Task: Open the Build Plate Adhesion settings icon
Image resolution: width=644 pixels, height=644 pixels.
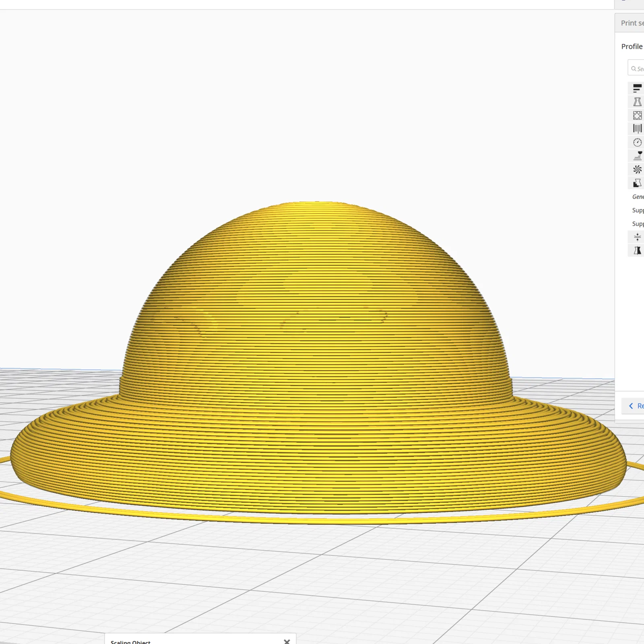Action: (637, 237)
